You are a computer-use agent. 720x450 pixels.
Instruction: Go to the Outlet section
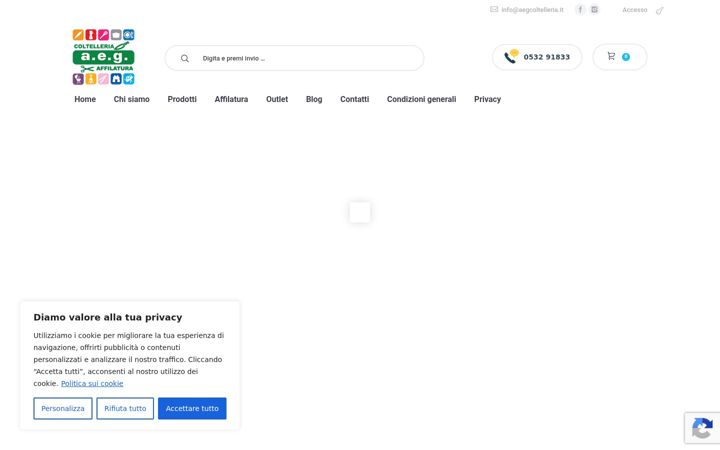[277, 99]
